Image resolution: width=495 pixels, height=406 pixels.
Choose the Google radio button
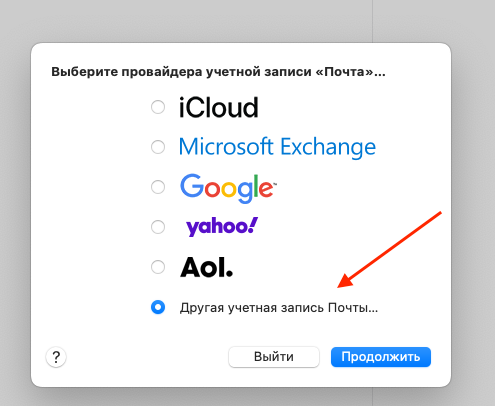(x=158, y=187)
